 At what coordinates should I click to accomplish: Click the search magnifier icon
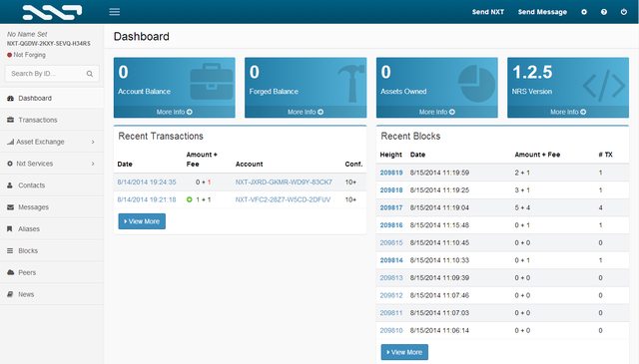[90, 74]
